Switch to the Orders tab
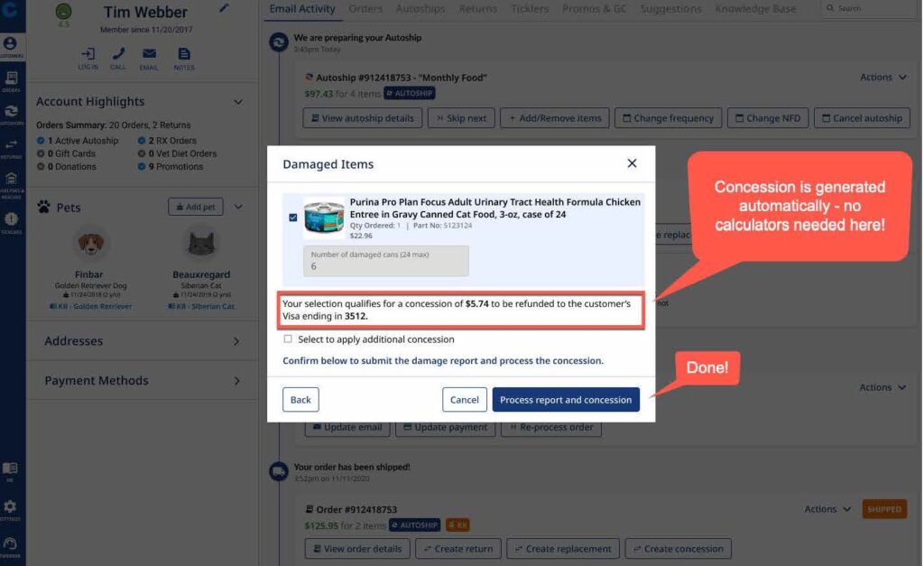Screen dimensions: 924x566 click(x=365, y=9)
